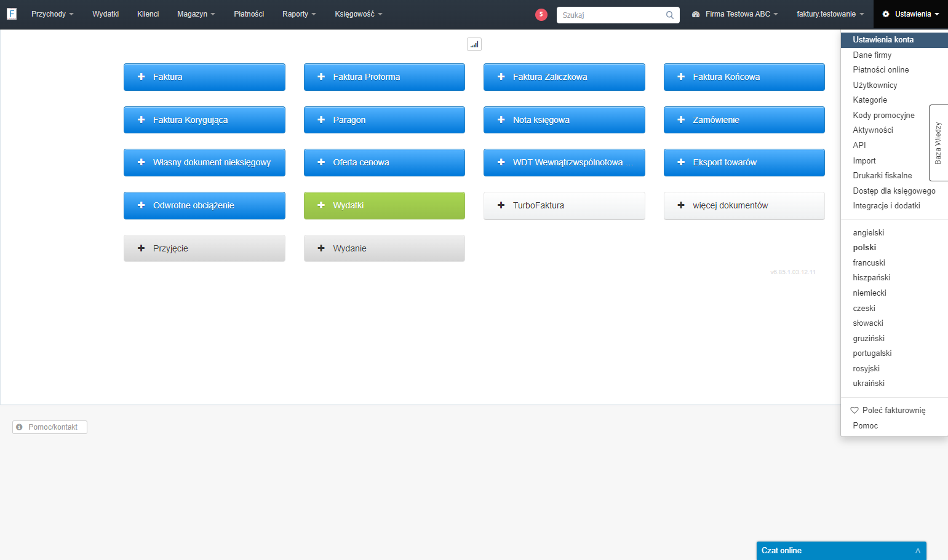948x560 pixels.
Task: Click the Pomoc/kontakt button
Action: point(50,427)
